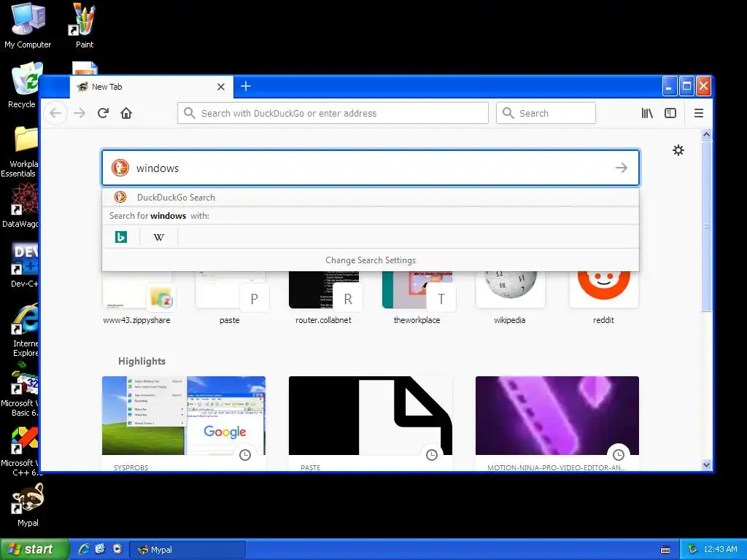Click the tray icon beside the clock
747x560 pixels.
coord(692,549)
